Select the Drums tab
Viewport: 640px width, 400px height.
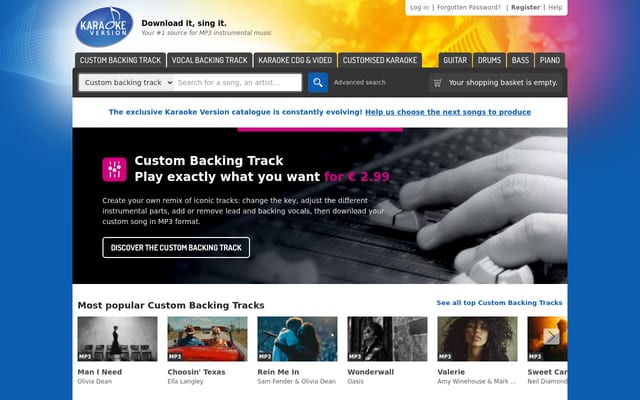tap(489, 60)
